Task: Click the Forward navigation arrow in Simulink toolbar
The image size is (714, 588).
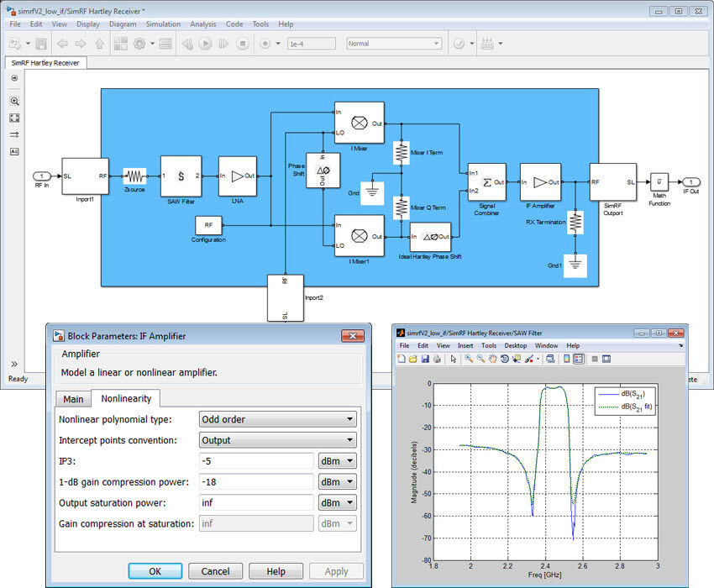Action: pyautogui.click(x=81, y=44)
